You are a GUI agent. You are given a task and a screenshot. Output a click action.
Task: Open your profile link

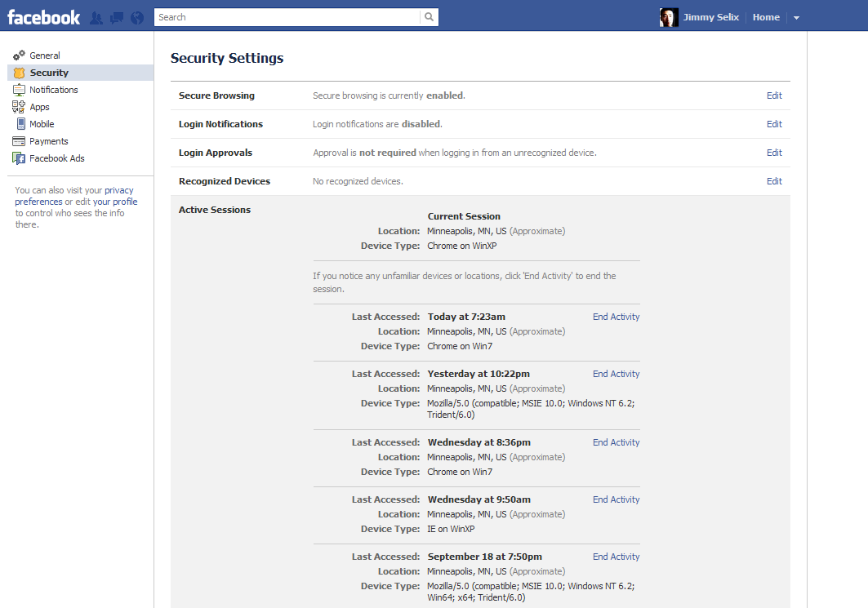point(115,202)
